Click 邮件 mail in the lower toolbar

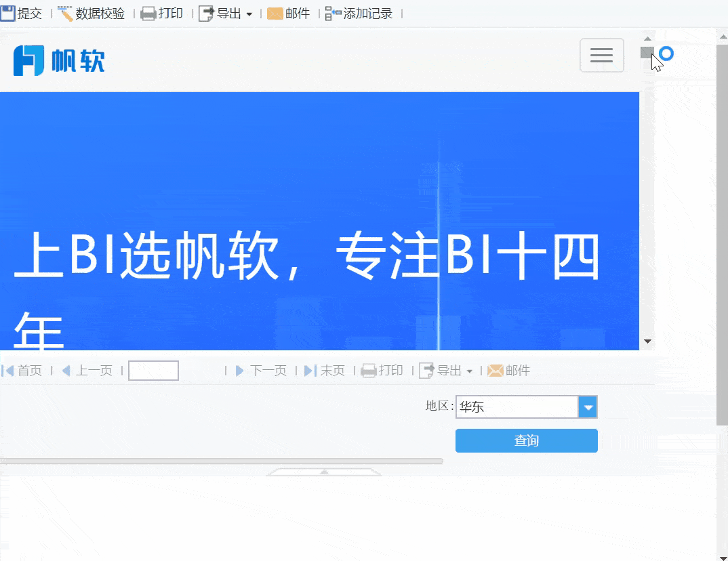tap(508, 371)
